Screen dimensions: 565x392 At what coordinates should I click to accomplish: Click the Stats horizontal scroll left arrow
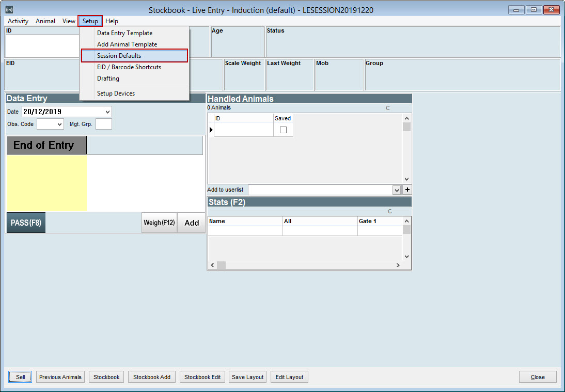click(x=212, y=265)
